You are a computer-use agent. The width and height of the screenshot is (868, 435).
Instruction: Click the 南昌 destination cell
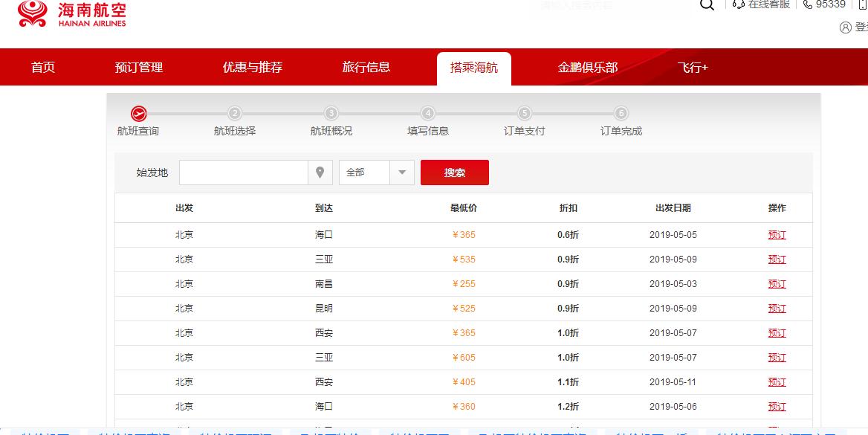tap(324, 284)
